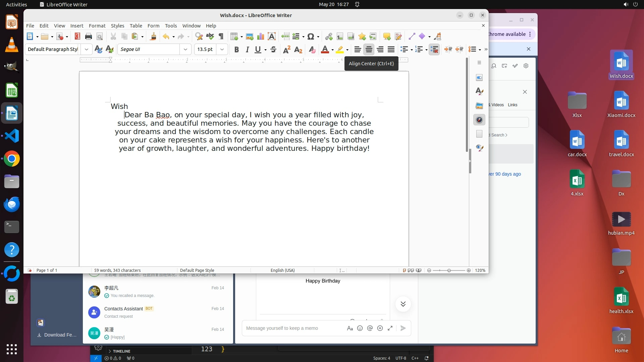
Task: Click the Export as PDF icon
Action: tap(77, 37)
